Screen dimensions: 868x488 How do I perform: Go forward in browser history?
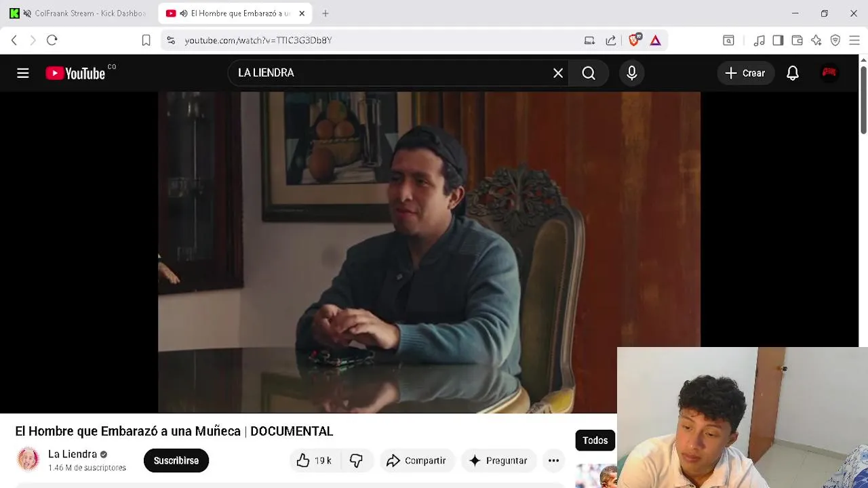pos(33,41)
